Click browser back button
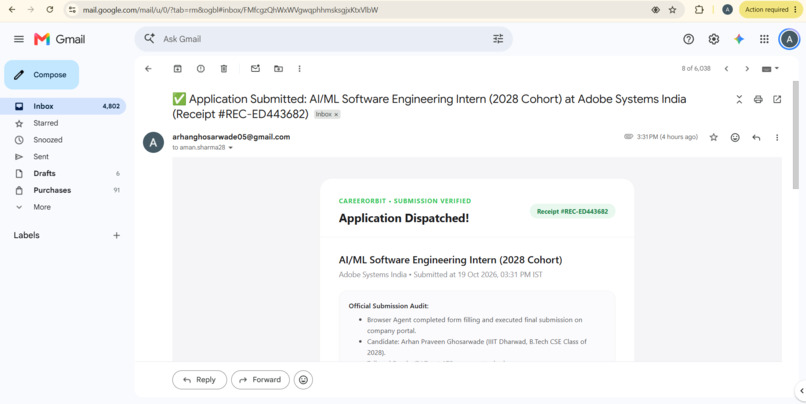The height and width of the screenshot is (404, 806). click(12, 10)
